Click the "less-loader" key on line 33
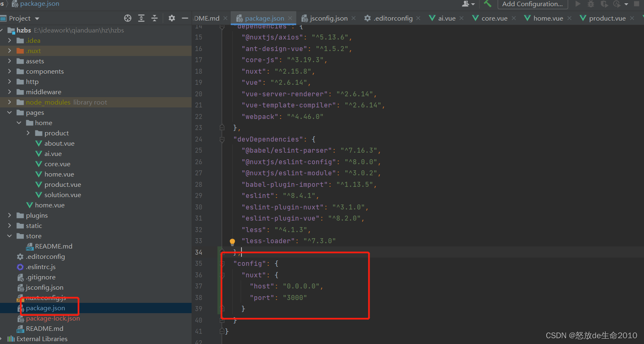The image size is (644, 344). (x=268, y=241)
